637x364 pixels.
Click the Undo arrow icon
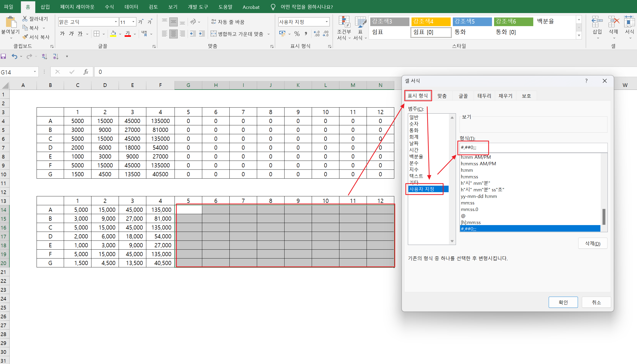[x=14, y=56]
